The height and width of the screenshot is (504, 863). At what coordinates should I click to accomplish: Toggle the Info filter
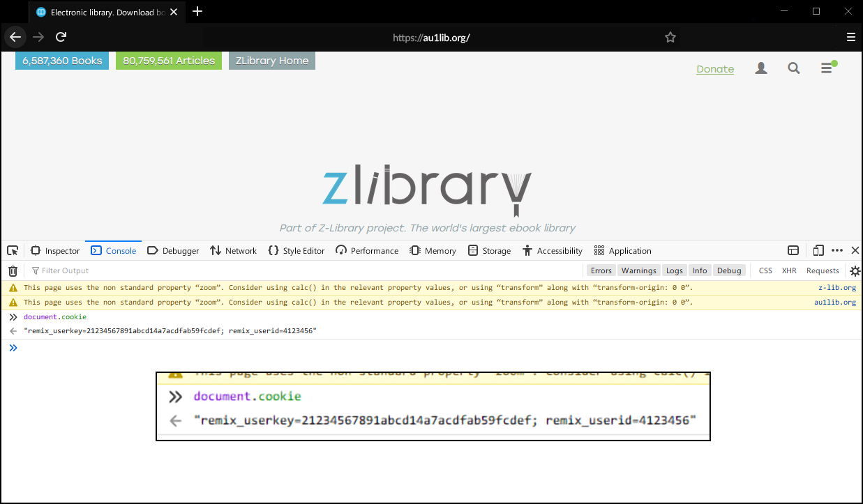coord(700,270)
